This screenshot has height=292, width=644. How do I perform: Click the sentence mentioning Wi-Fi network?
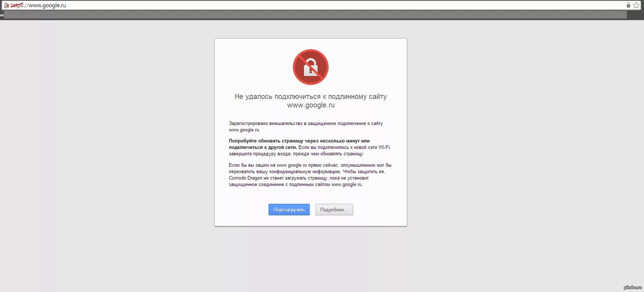[310, 151]
